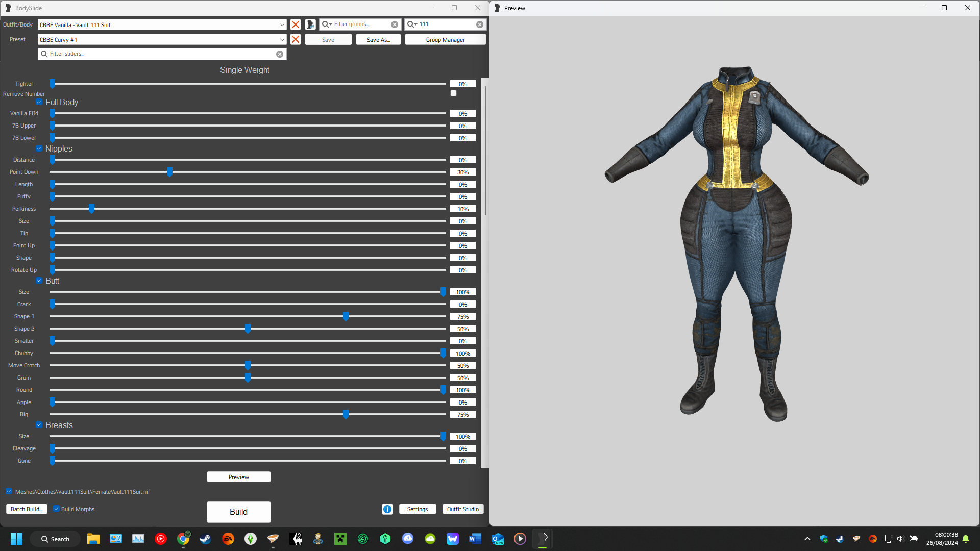Click the Point Down slider handle
The width and height of the screenshot is (980, 551).
(169, 172)
